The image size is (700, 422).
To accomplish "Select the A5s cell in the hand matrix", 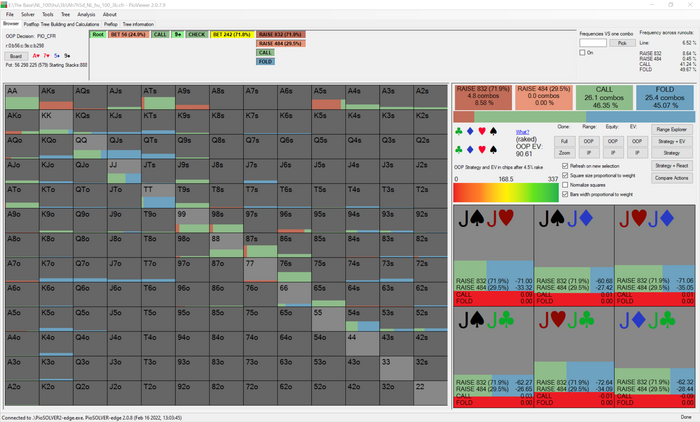I will pos(329,97).
